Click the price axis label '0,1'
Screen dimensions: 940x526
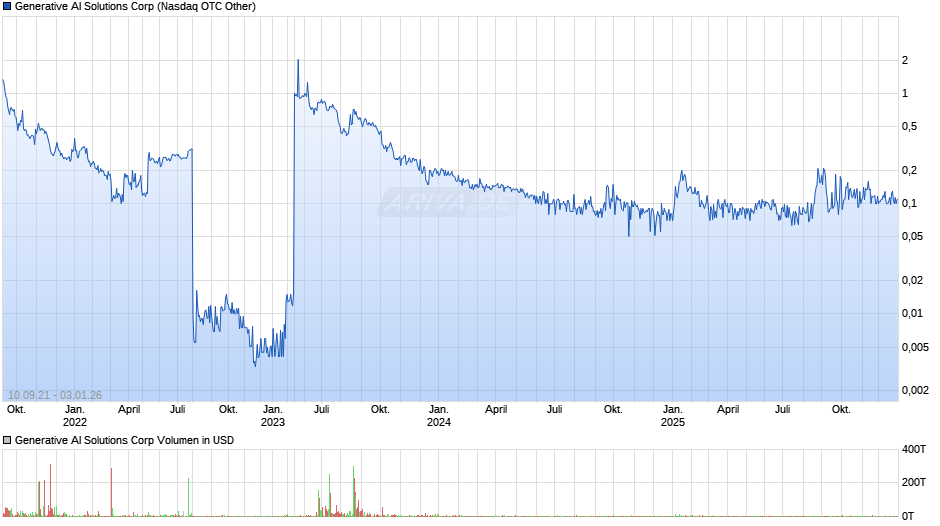[x=909, y=203]
